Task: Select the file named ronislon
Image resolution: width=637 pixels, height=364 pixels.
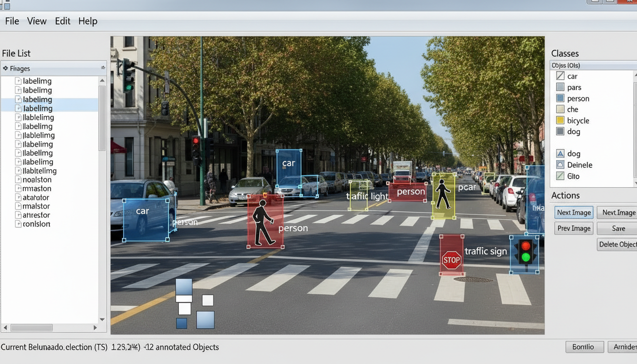Action: [36, 224]
